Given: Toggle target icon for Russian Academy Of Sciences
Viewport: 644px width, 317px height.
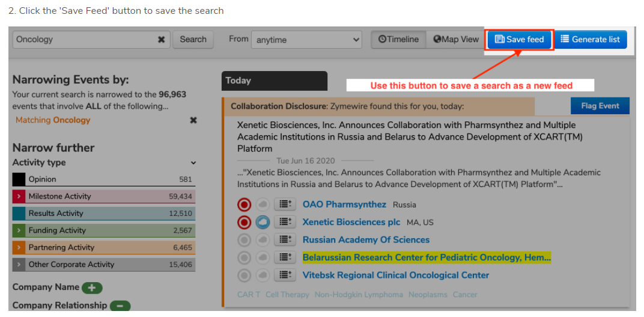Looking at the screenshot, I should pyautogui.click(x=244, y=240).
